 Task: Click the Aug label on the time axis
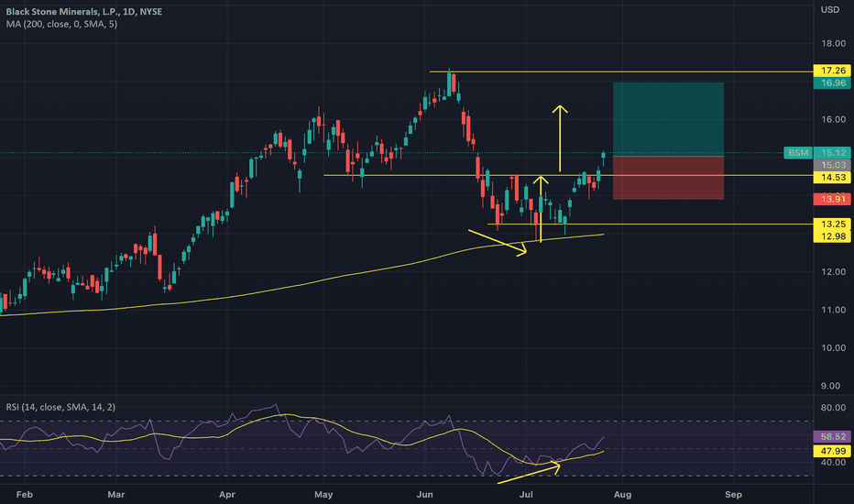622,495
